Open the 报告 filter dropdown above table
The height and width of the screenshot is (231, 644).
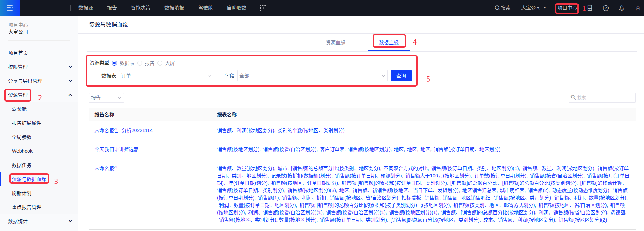pos(106,98)
